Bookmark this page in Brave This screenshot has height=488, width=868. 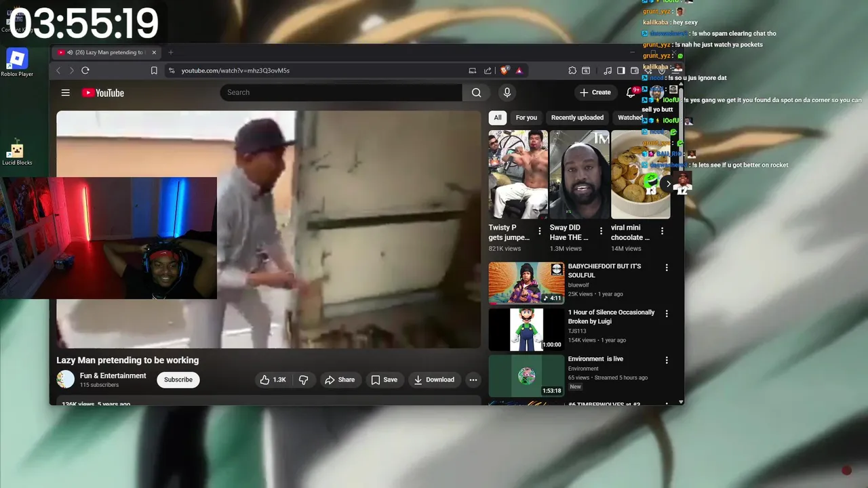[x=154, y=70]
